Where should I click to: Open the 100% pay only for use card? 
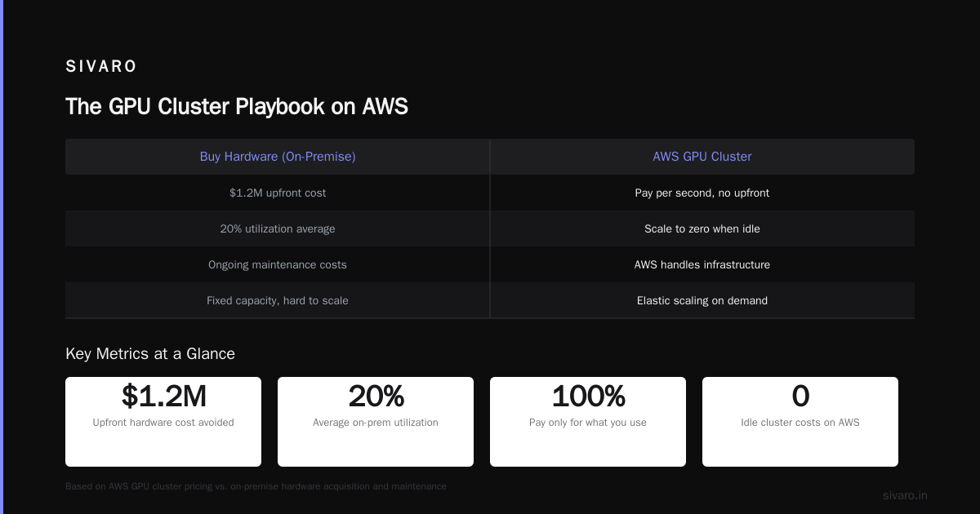[588, 422]
